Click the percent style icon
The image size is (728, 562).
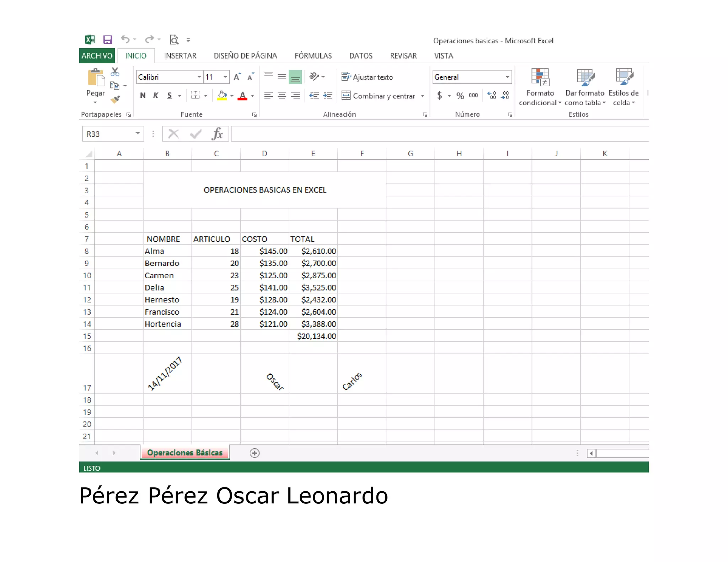tap(460, 96)
